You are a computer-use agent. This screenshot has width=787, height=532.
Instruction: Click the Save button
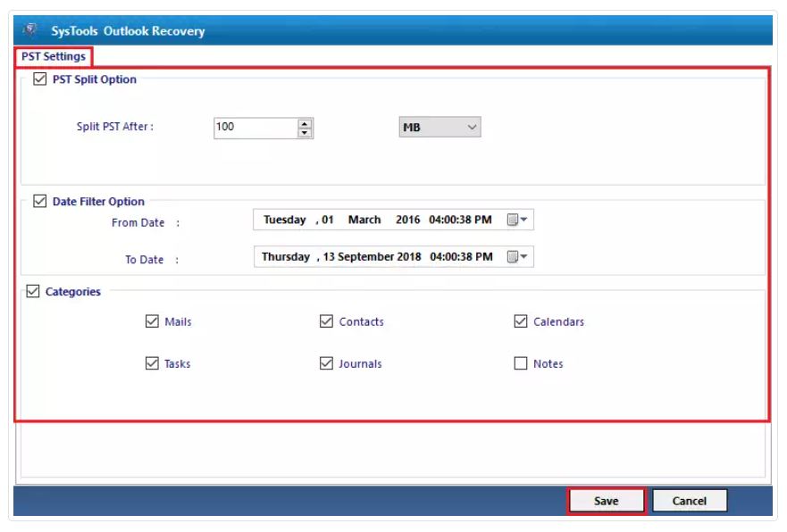pos(607,501)
